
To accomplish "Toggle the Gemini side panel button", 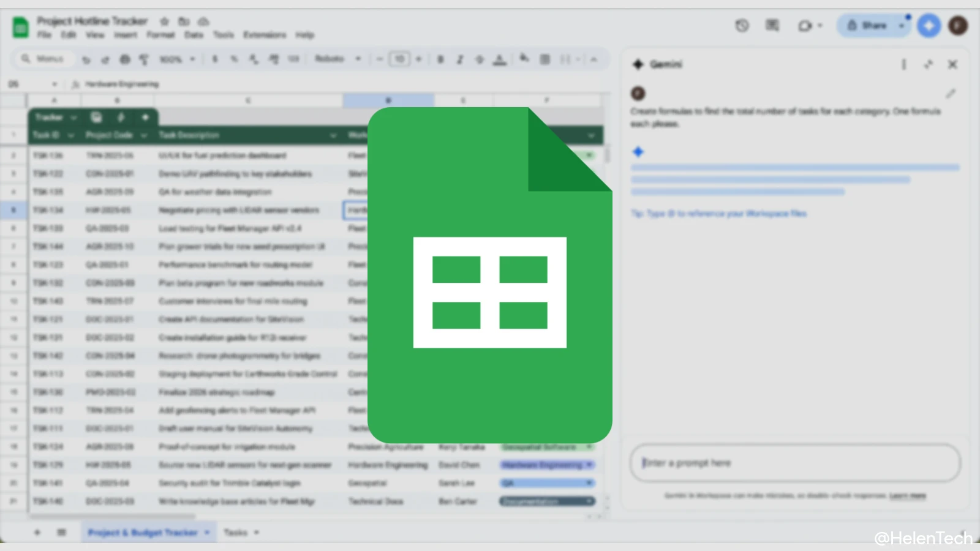I will click(x=929, y=26).
